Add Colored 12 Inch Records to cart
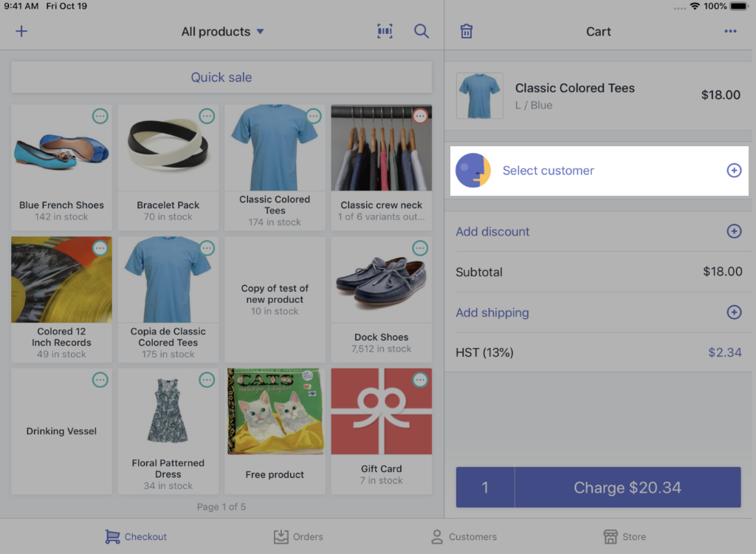This screenshot has width=756, height=554. [x=62, y=299]
